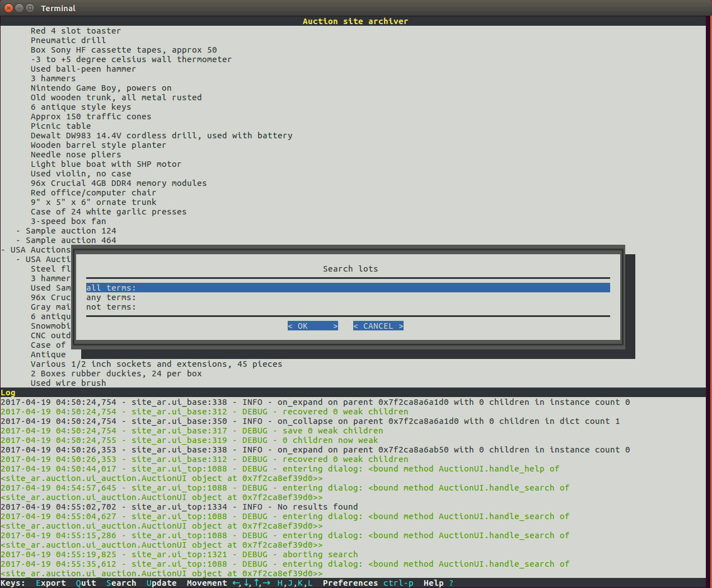Click the OK button in Search lots dialog

[313, 326]
